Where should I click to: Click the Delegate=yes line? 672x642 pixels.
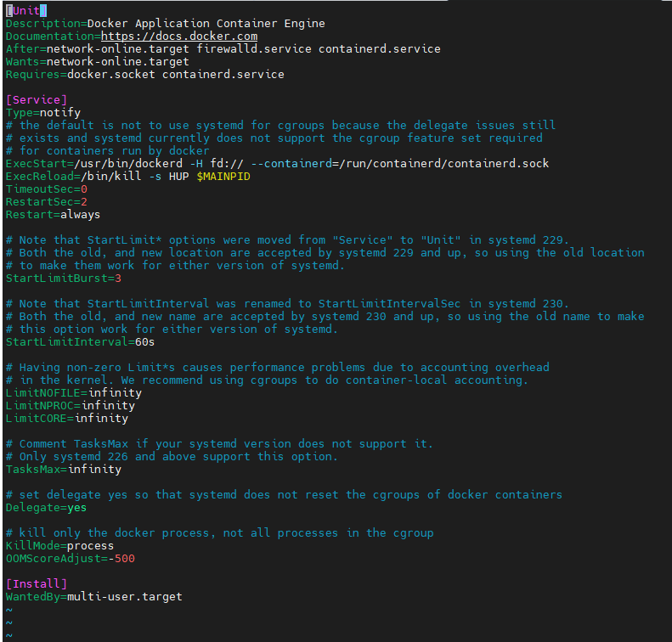click(46, 508)
